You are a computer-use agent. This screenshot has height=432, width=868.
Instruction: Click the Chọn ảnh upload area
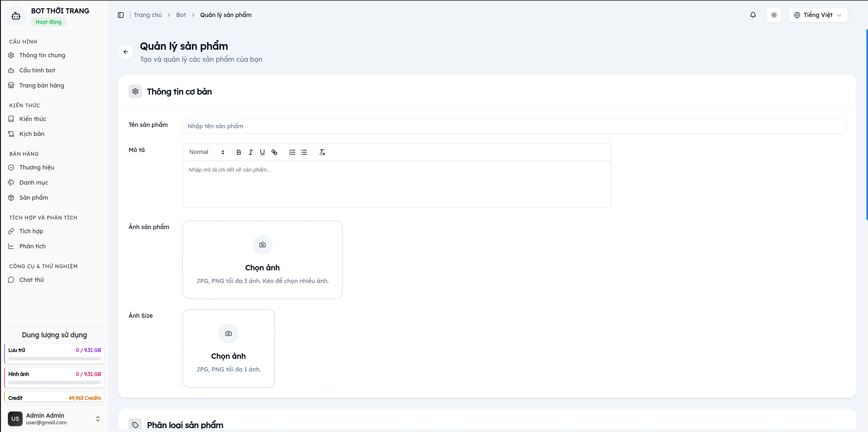[262, 267]
